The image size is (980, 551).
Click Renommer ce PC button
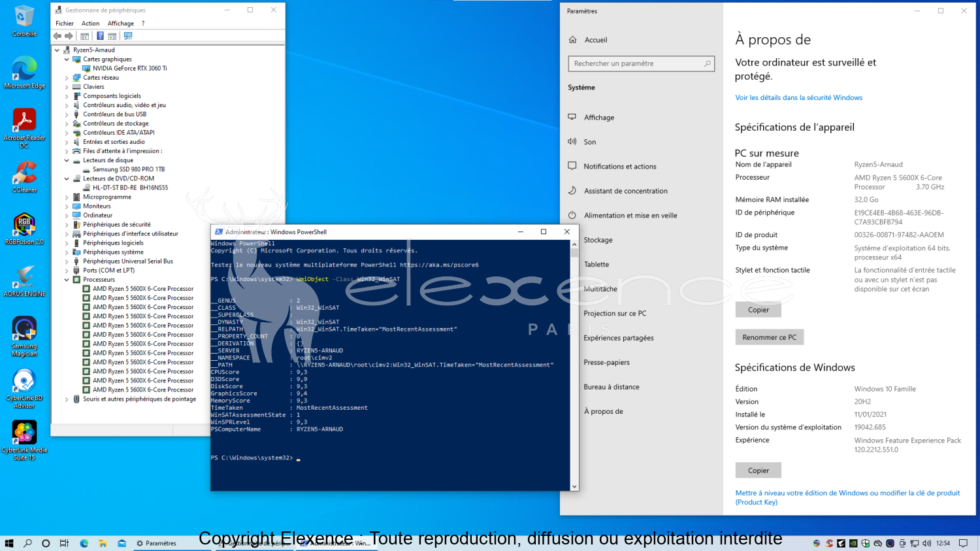pos(770,337)
